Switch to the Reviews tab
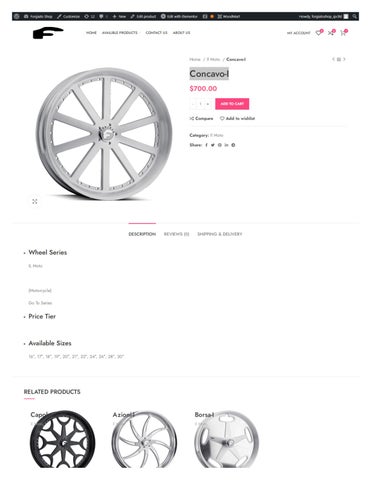The image size is (371, 480). pos(176,234)
